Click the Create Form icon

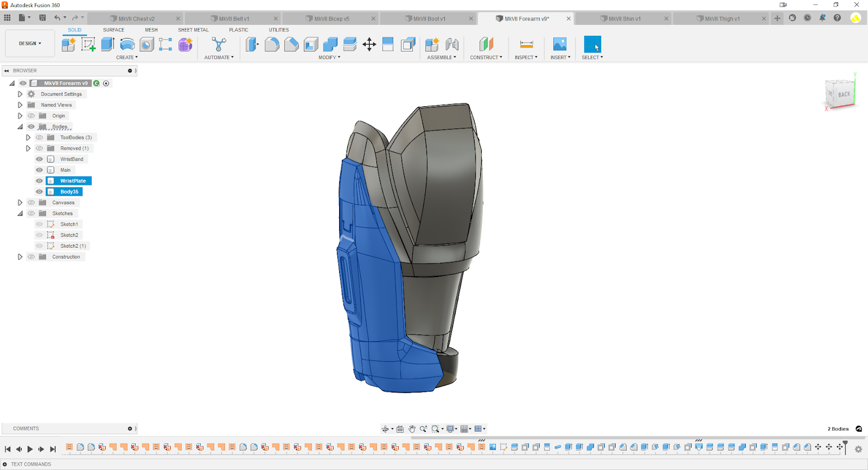tap(185, 44)
